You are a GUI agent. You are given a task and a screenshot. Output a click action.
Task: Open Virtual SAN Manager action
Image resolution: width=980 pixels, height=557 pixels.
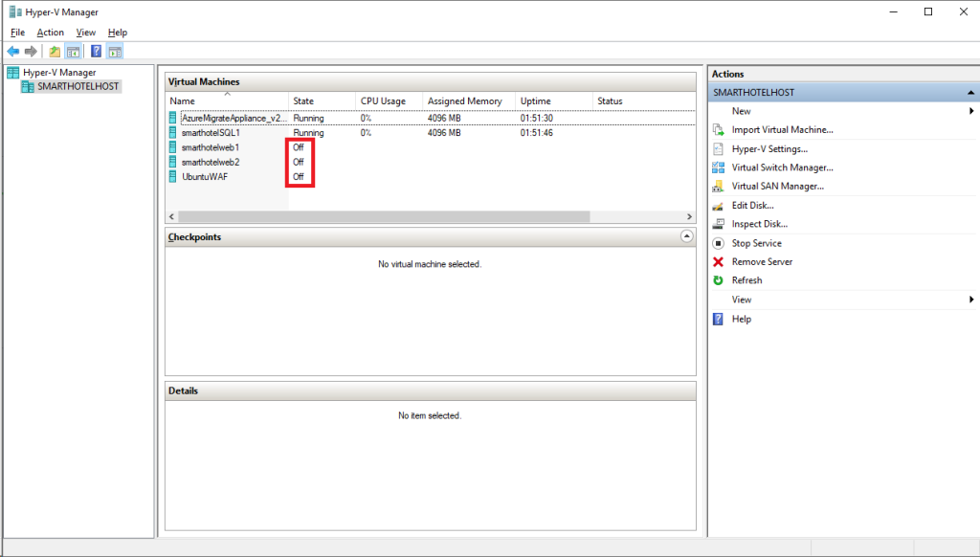click(777, 187)
